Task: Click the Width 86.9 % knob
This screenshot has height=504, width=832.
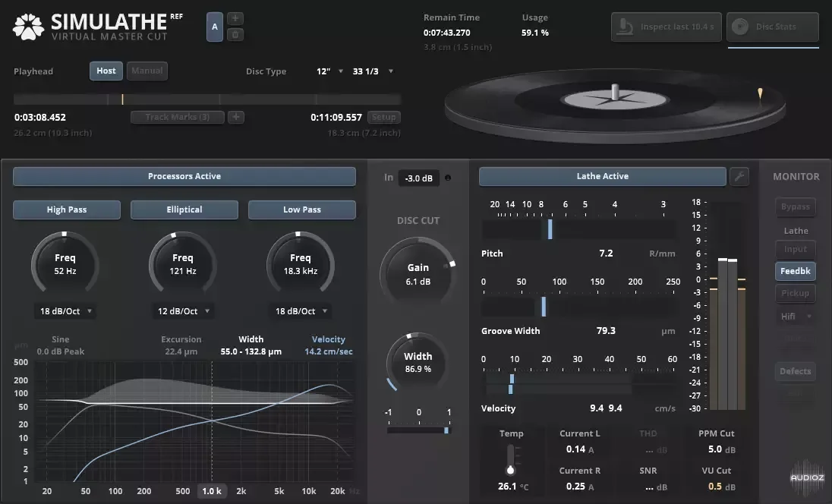Action: pos(418,362)
